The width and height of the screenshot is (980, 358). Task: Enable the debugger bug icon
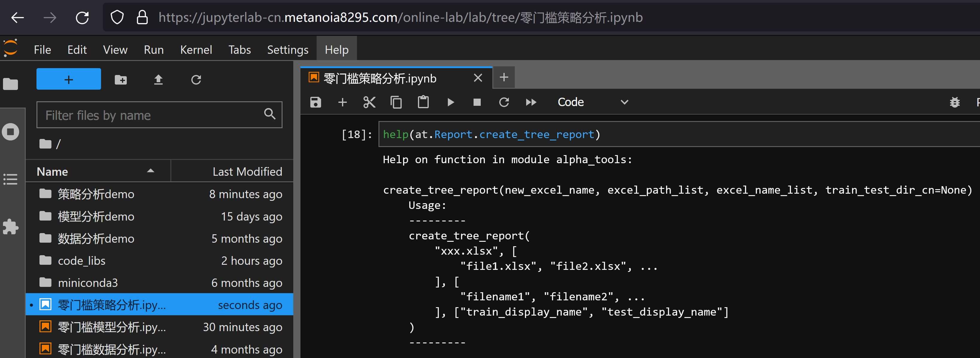pyautogui.click(x=955, y=102)
